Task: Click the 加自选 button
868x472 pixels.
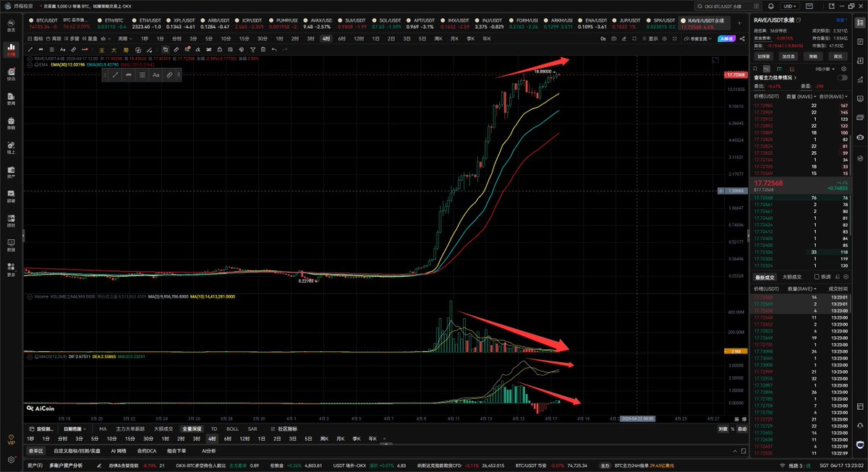Action: [x=788, y=56]
